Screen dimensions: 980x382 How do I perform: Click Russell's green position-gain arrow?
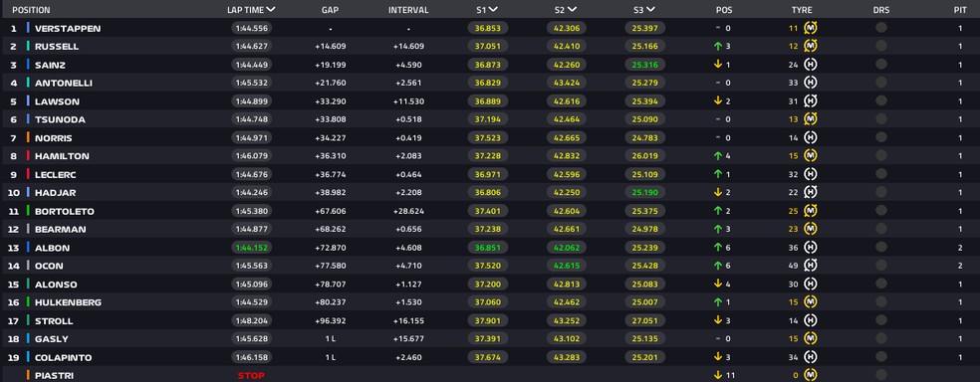717,46
